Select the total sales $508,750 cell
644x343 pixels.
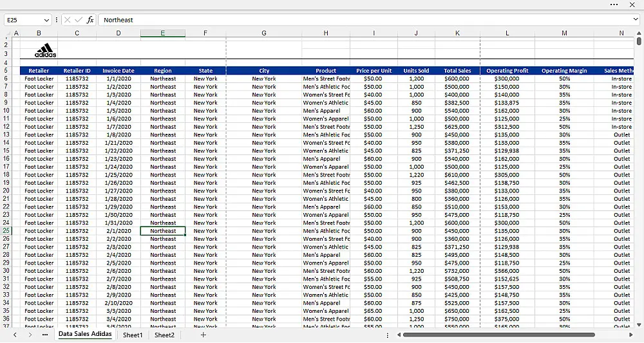pyautogui.click(x=457, y=279)
